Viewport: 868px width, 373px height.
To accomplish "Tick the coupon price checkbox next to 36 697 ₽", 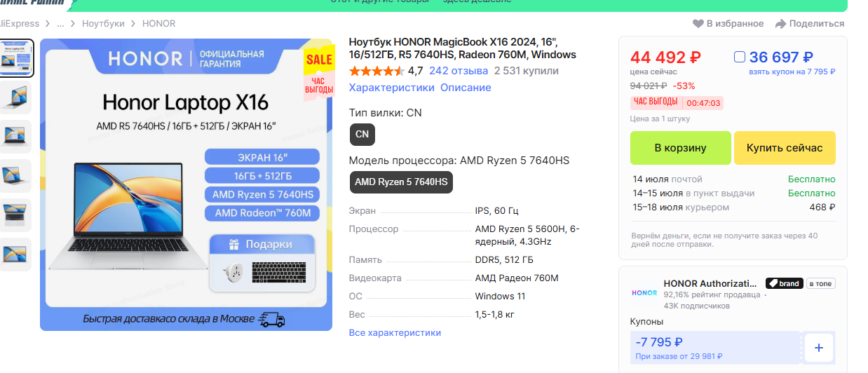I will 739,57.
